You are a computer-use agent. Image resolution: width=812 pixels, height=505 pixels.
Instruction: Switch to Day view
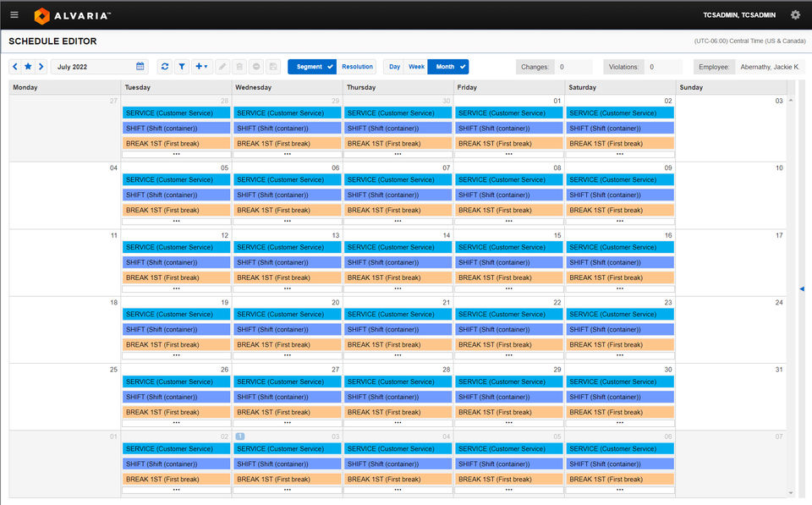(x=394, y=66)
